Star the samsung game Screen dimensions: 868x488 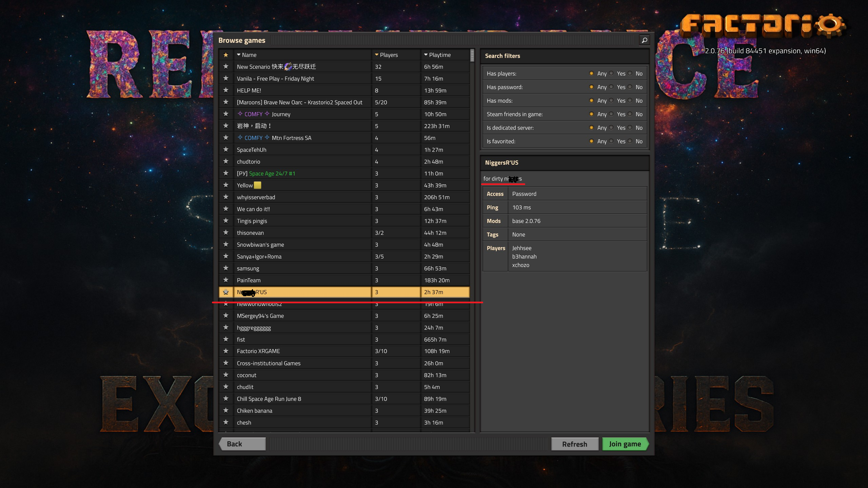[x=226, y=268]
